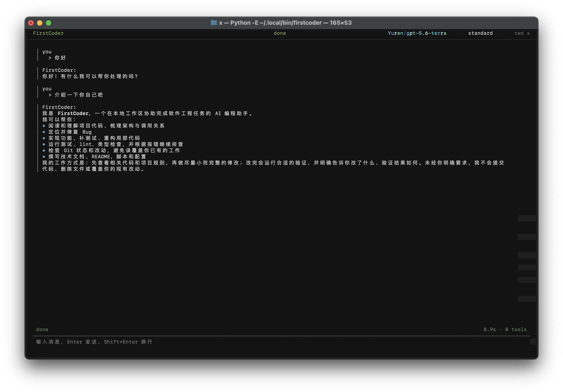Viewport: 563px width, 392px height.
Task: Click the red close window button
Action: point(31,23)
